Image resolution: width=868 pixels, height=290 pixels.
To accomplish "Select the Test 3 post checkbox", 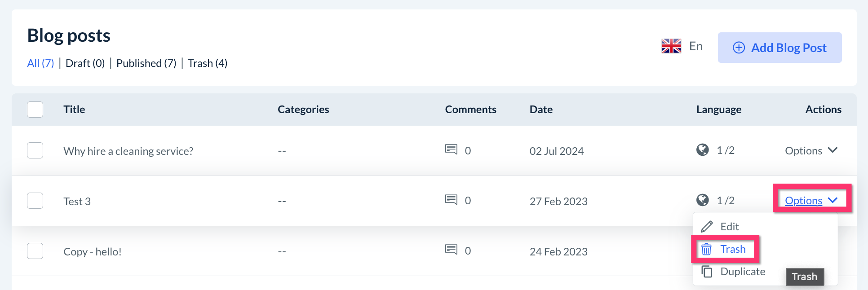I will [35, 201].
